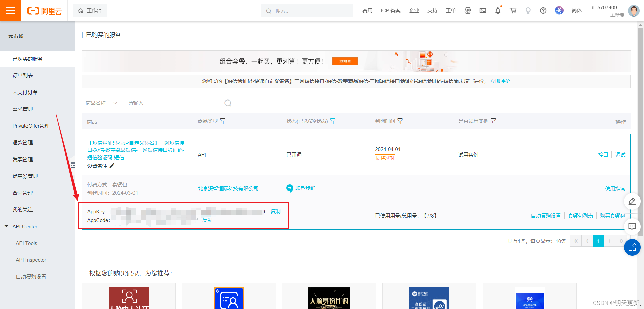Image resolution: width=644 pixels, height=309 pixels.
Task: Open the 商品类型 column filter
Action: [223, 121]
